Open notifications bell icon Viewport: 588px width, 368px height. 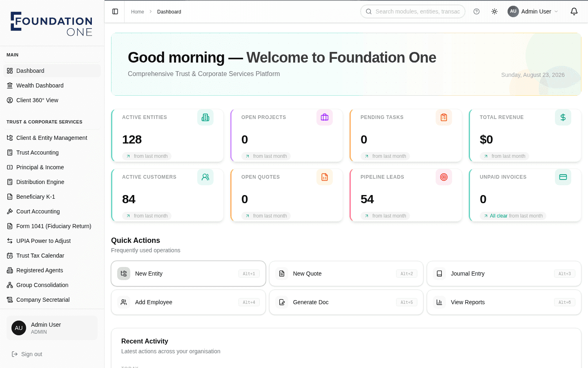[x=574, y=11]
